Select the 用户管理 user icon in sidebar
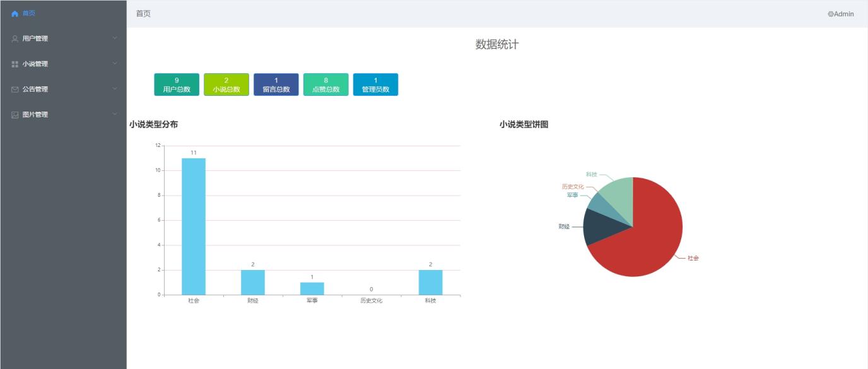 (15, 38)
